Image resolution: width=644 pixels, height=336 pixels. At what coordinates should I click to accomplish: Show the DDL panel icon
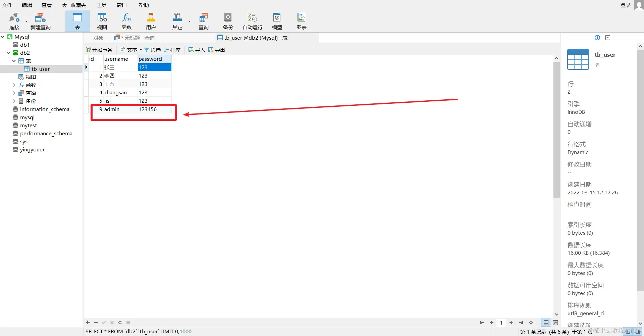(x=608, y=38)
